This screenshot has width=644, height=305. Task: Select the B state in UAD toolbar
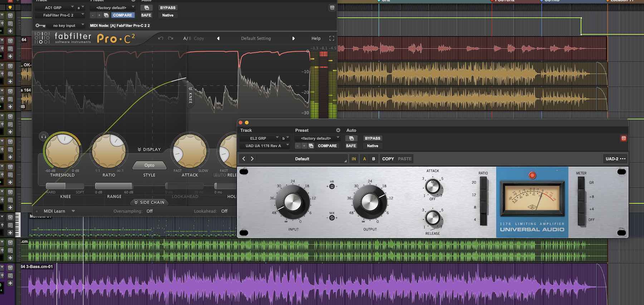tap(374, 159)
